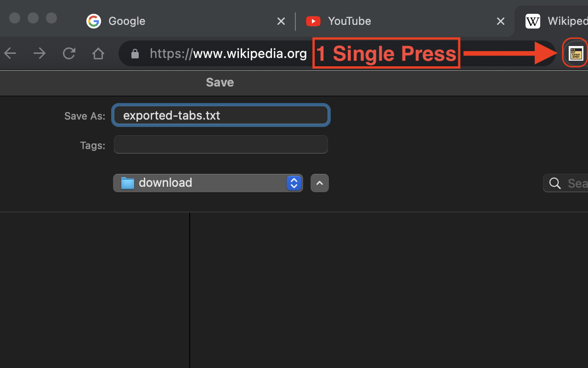Click the YouTube favicon

(x=313, y=21)
